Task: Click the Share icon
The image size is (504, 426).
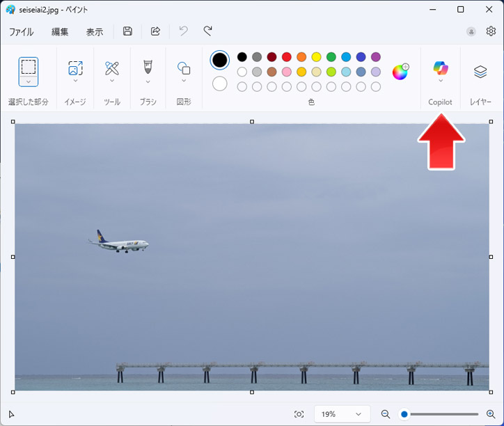Action: pyautogui.click(x=155, y=31)
